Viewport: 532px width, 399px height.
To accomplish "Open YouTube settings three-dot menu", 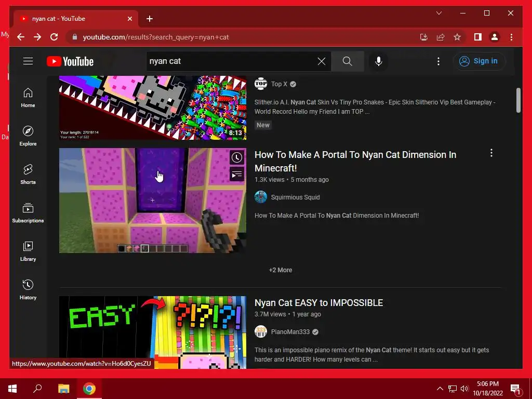I will pos(438,61).
